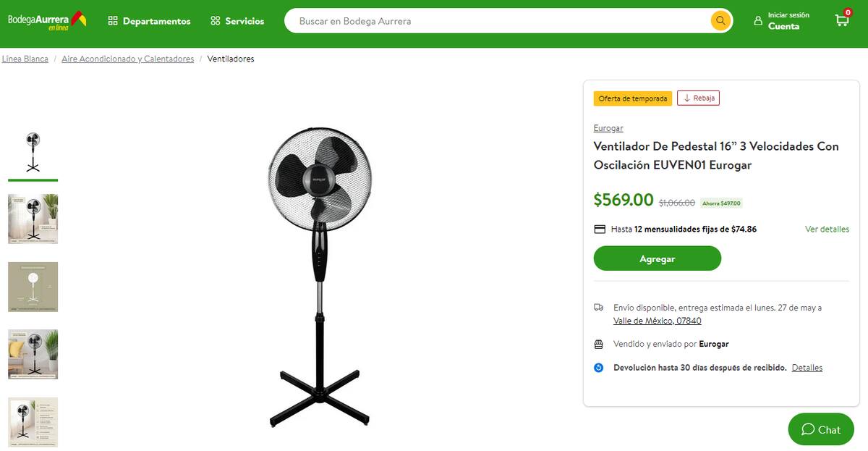The height and width of the screenshot is (451, 868).
Task: Click the account user icon
Action: 758,21
